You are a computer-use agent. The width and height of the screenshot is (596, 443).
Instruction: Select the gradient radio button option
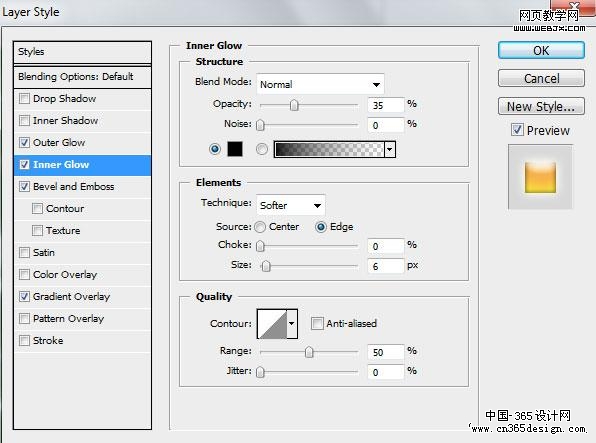coord(262,149)
